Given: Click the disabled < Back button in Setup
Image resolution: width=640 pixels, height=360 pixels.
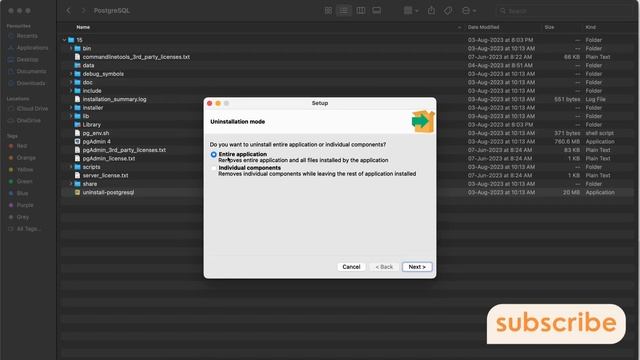Looking at the screenshot, I should pos(384,267).
